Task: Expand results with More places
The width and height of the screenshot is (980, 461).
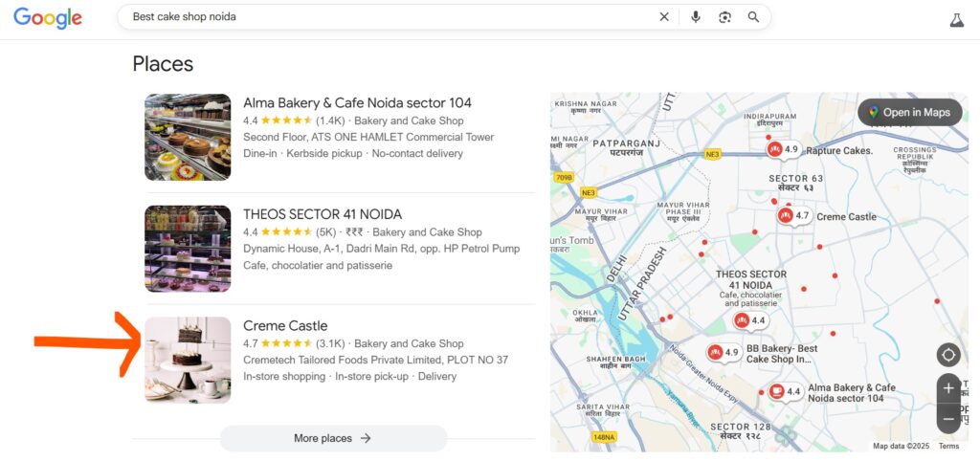Action: pyautogui.click(x=333, y=438)
